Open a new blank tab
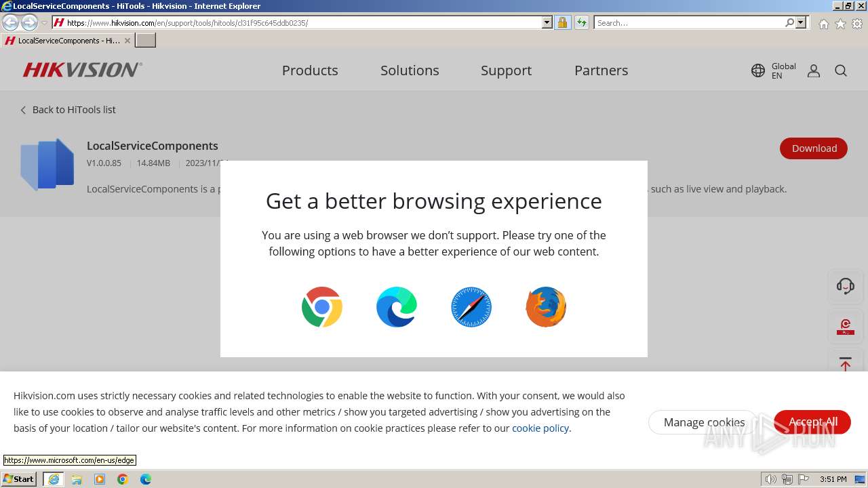868x488 pixels. (146, 41)
